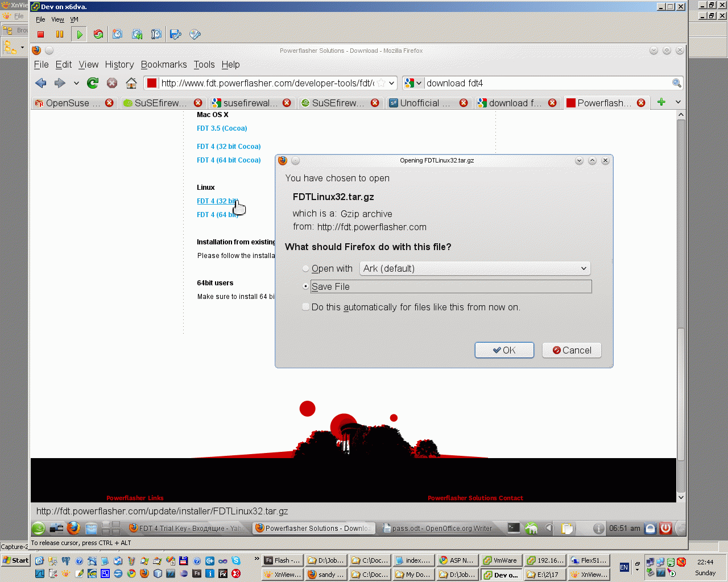Bookmark this page with the star icon
The height and width of the screenshot is (582, 728).
click(381, 83)
